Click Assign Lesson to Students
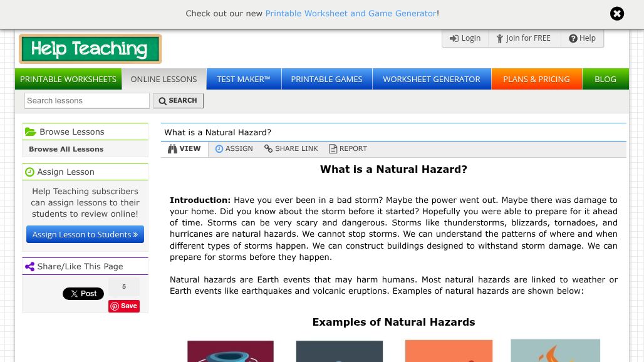 pyautogui.click(x=85, y=234)
